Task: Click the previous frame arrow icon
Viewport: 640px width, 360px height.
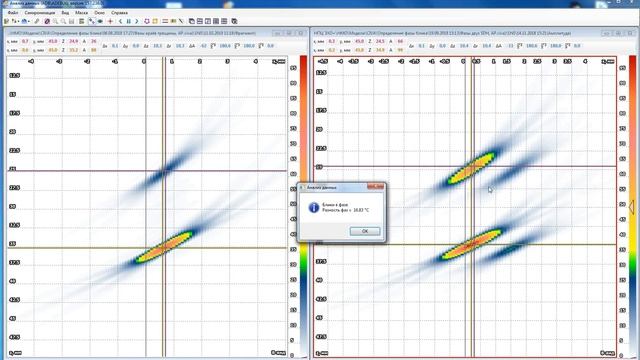Action: 120,21
